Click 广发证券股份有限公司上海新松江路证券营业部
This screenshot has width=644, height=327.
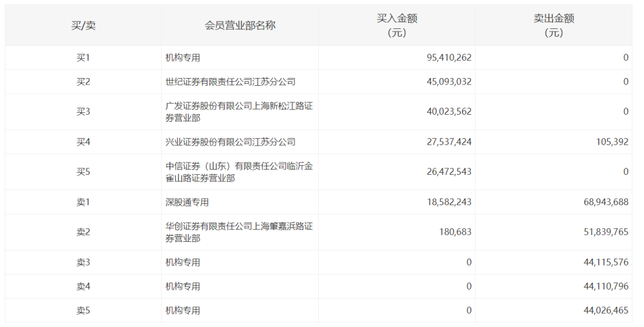click(x=239, y=112)
